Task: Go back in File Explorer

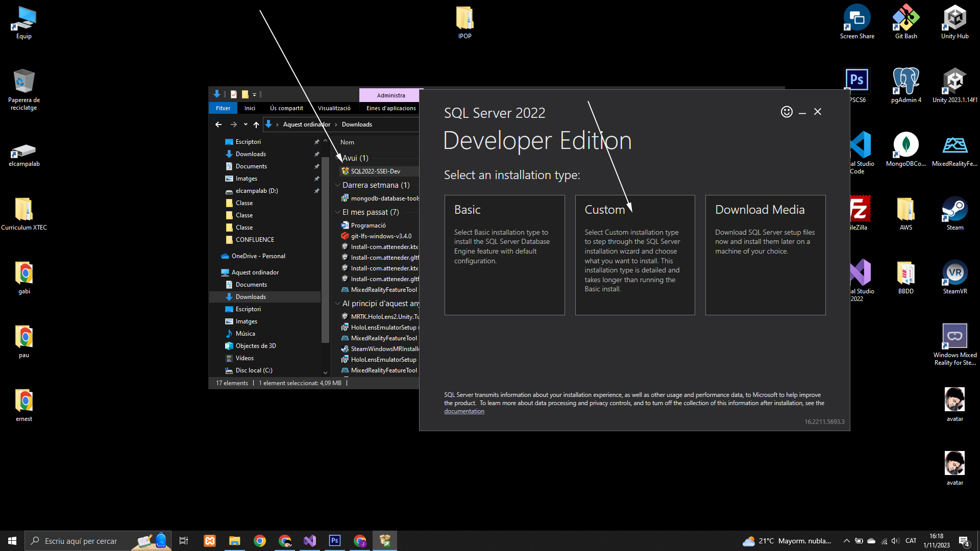Action: [218, 124]
